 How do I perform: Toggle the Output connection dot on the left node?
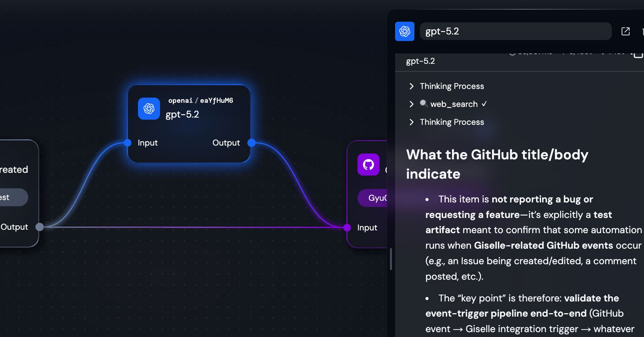click(x=40, y=227)
